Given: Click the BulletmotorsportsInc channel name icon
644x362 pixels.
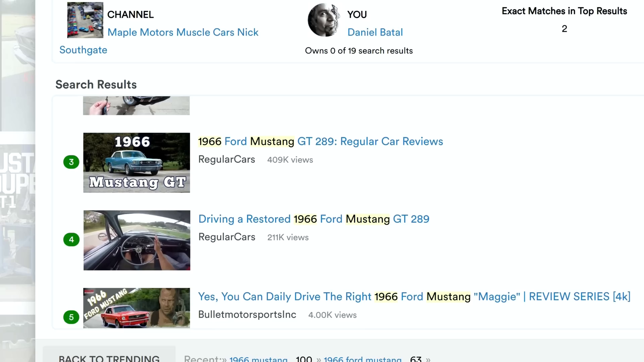Looking at the screenshot, I should click(247, 315).
